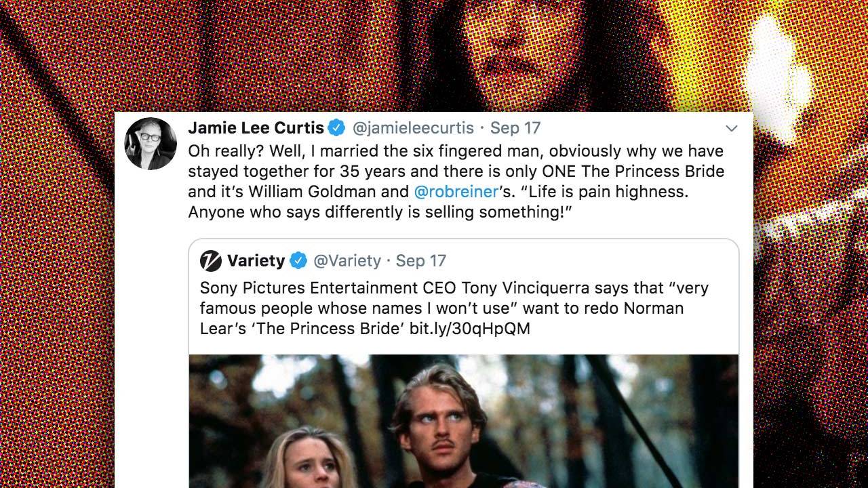Click the verified checkmark beside Variety
The width and height of the screenshot is (868, 488).
pyautogui.click(x=298, y=260)
